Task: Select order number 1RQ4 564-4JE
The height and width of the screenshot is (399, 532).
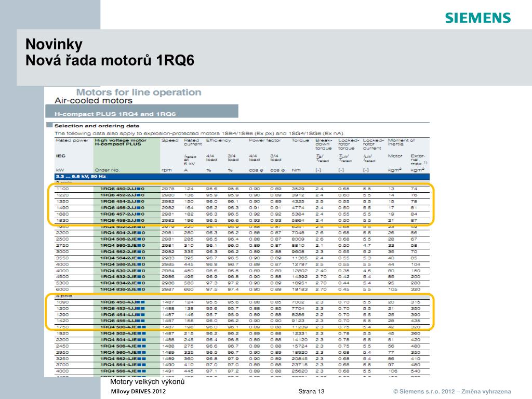Action: [x=123, y=365]
